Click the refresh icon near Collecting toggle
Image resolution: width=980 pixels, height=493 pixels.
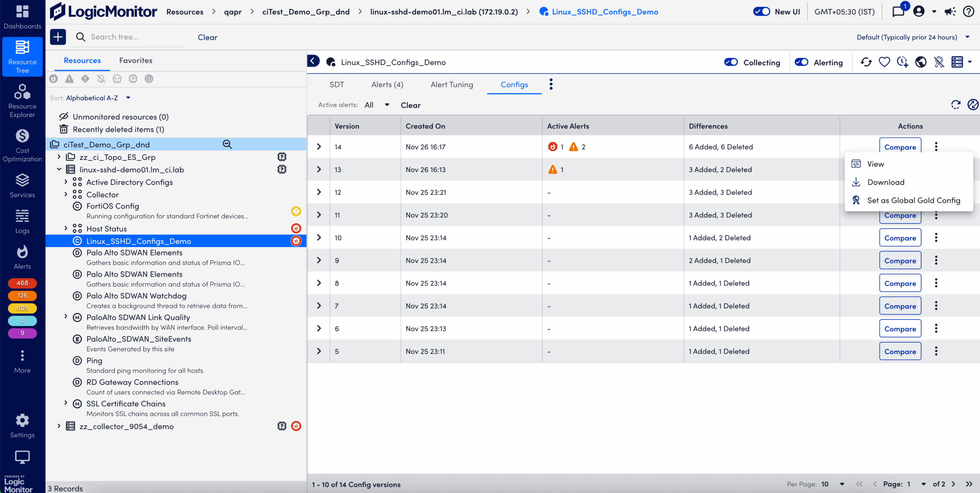[866, 62]
